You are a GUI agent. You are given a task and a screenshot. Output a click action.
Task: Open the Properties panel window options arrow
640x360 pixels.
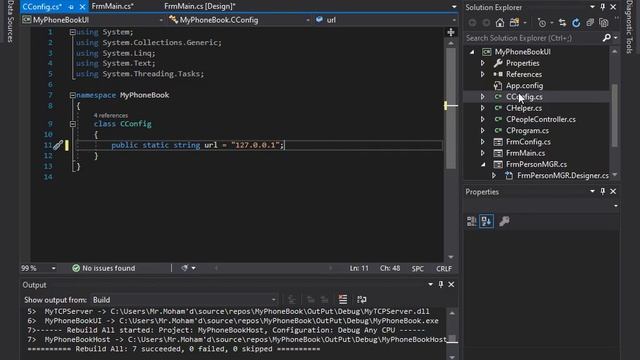click(592, 191)
